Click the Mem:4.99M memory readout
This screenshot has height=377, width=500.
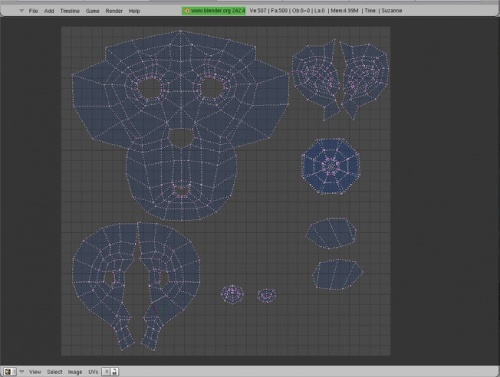click(344, 11)
